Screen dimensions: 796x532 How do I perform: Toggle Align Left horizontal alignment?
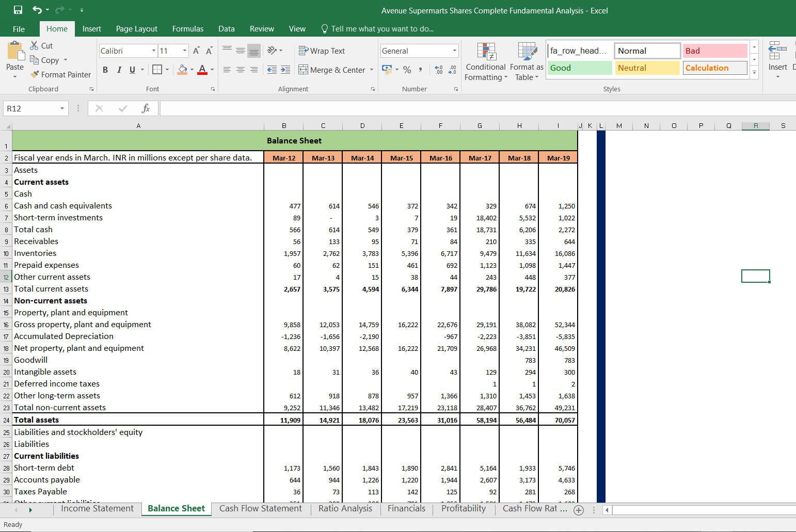pyautogui.click(x=227, y=70)
